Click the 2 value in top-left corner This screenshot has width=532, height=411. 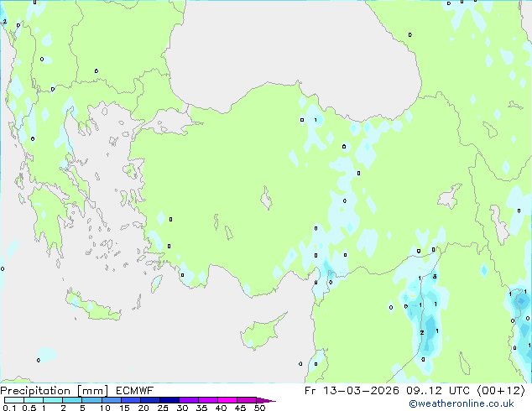[x=5, y=22]
